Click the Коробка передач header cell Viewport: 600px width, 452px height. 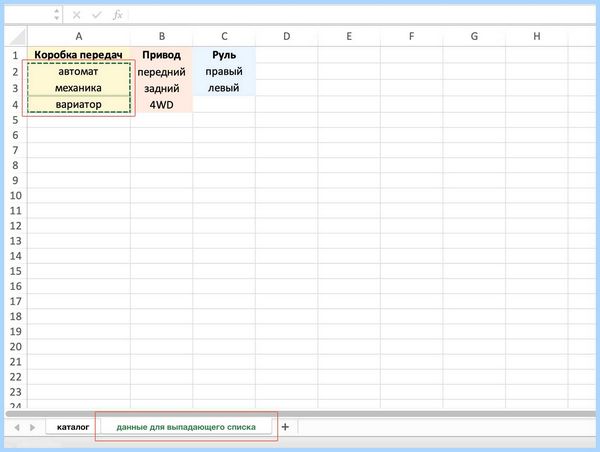(79, 55)
